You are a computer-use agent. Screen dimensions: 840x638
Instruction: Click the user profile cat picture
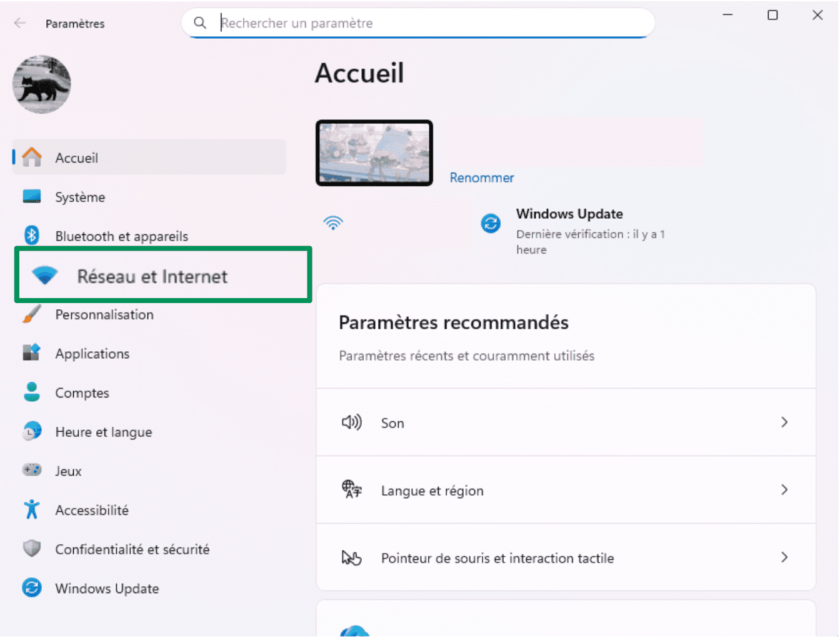(x=41, y=84)
